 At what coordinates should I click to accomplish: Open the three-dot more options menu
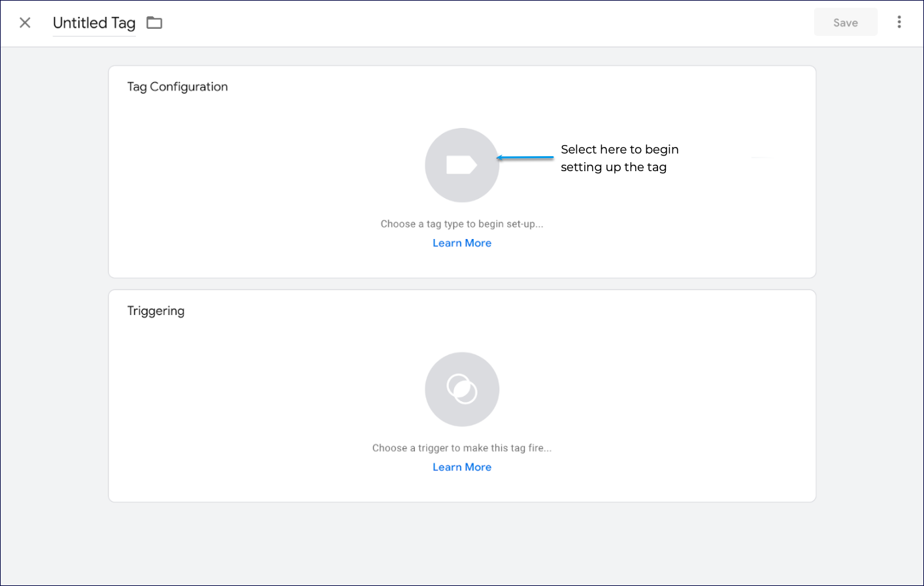click(899, 22)
